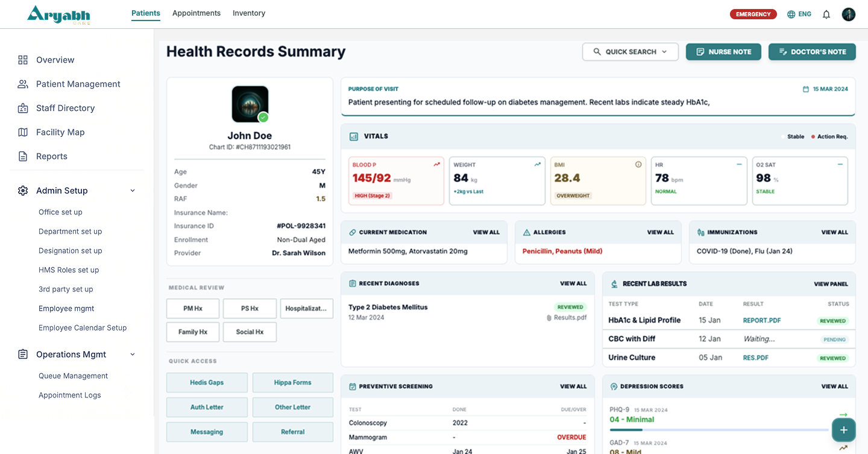Open the Hedis Gaps quick access
Image resolution: width=868 pixels, height=454 pixels.
pos(207,382)
